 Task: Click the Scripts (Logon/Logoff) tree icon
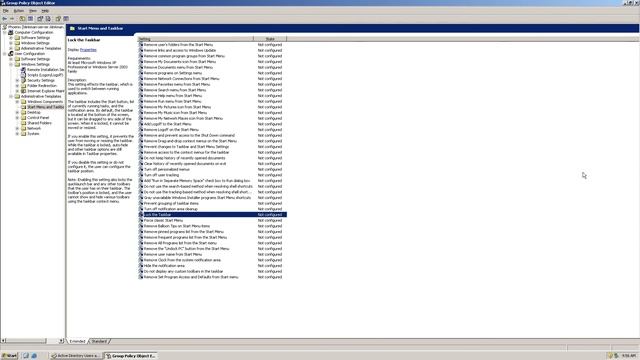(23, 75)
